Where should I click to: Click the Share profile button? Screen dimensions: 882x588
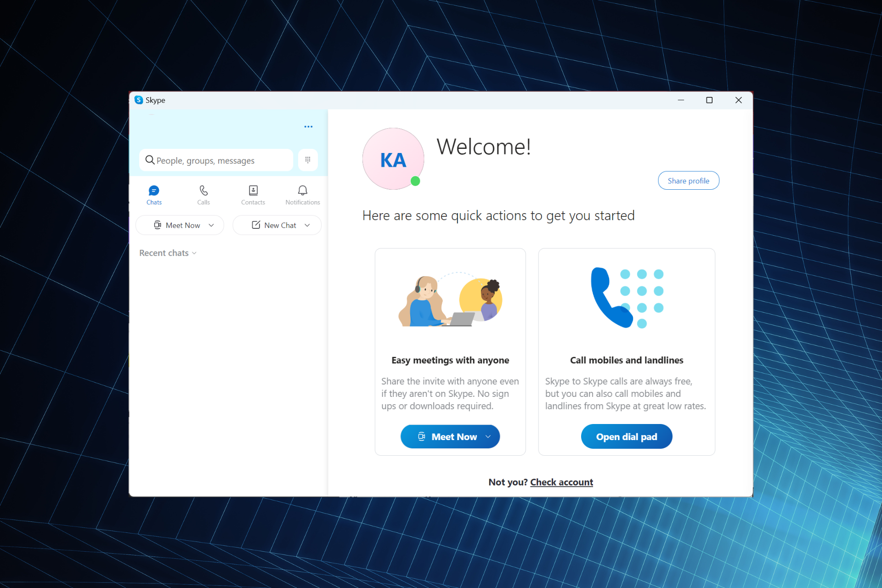[689, 181]
